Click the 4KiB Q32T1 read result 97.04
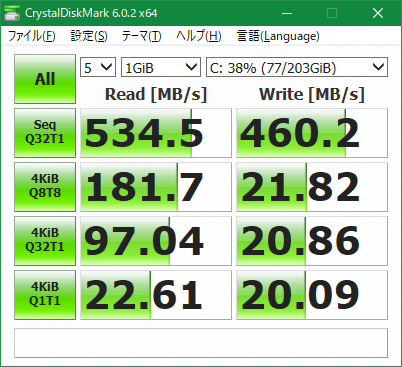Screen dimensions: 402x367 tap(156, 241)
